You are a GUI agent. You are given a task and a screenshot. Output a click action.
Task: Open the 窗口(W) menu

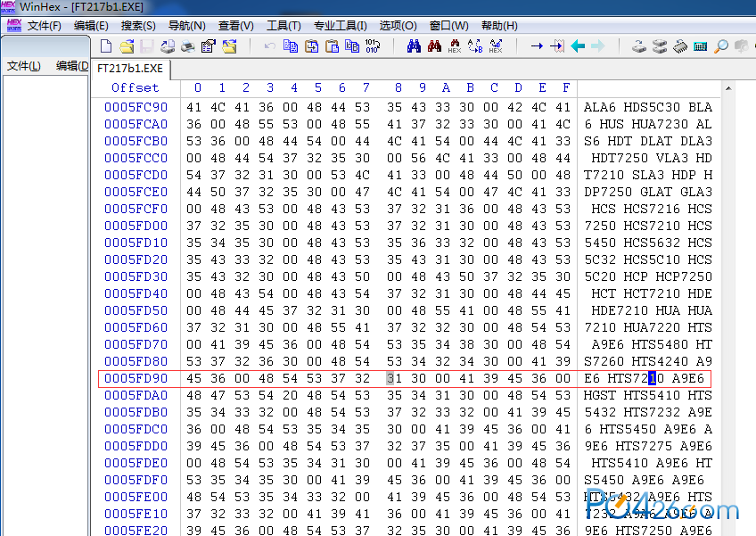(449, 26)
